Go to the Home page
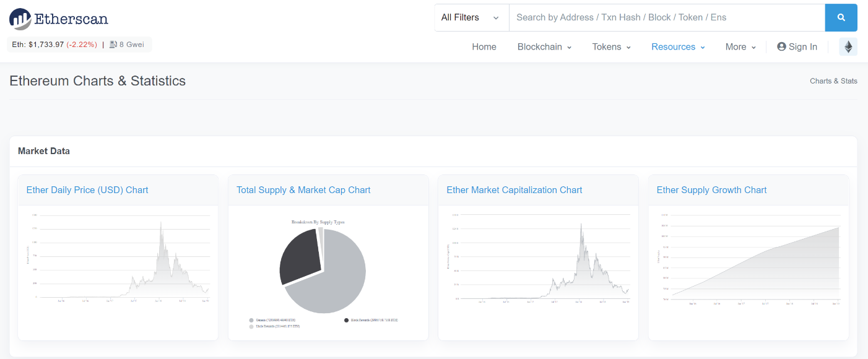The width and height of the screenshot is (868, 359). coord(484,47)
